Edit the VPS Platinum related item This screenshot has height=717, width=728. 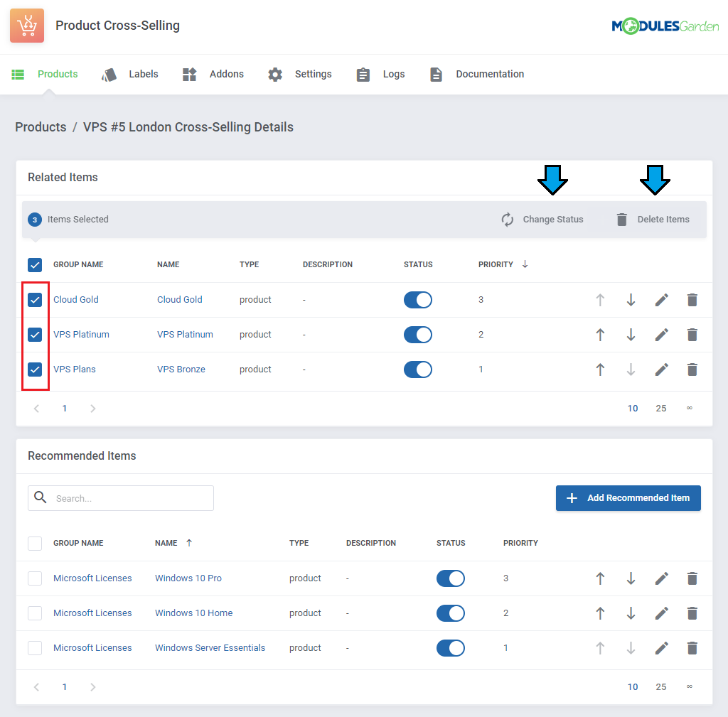pyautogui.click(x=662, y=335)
